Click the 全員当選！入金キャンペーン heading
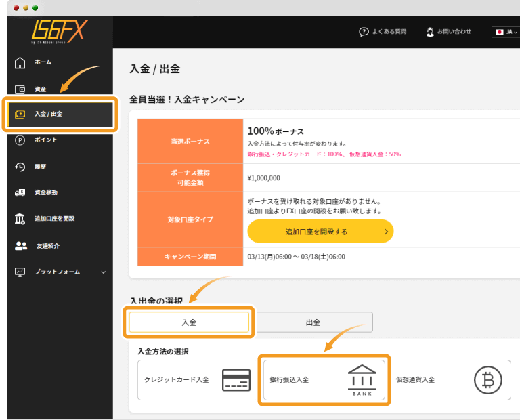520x420 pixels. (187, 99)
